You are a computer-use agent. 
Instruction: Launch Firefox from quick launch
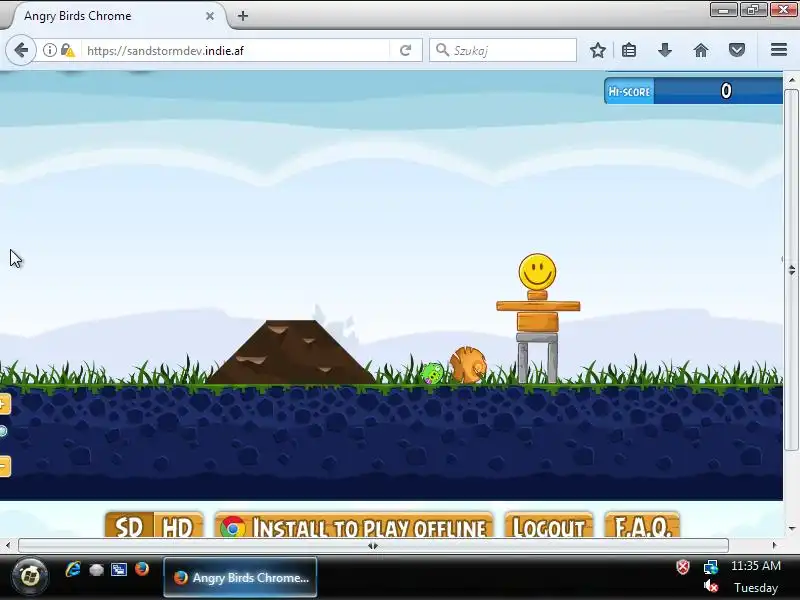tap(142, 569)
